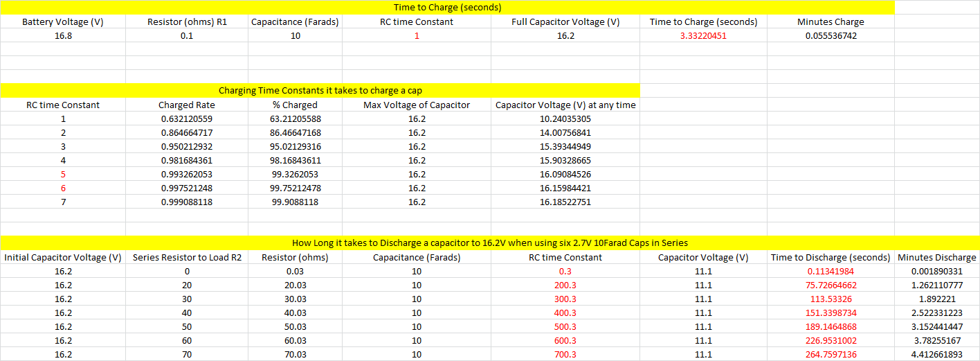Select the red time-to-charge value 3.33220451
This screenshot has height=361, width=980.
703,35
